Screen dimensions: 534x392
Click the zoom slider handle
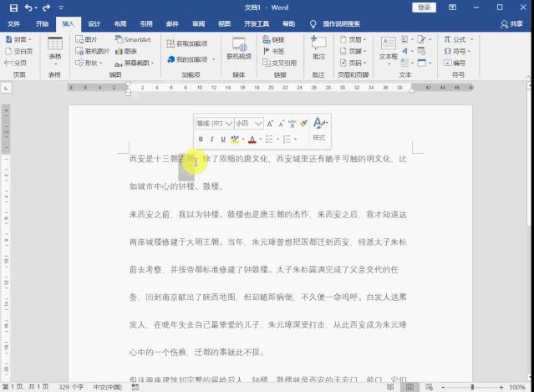(472, 387)
